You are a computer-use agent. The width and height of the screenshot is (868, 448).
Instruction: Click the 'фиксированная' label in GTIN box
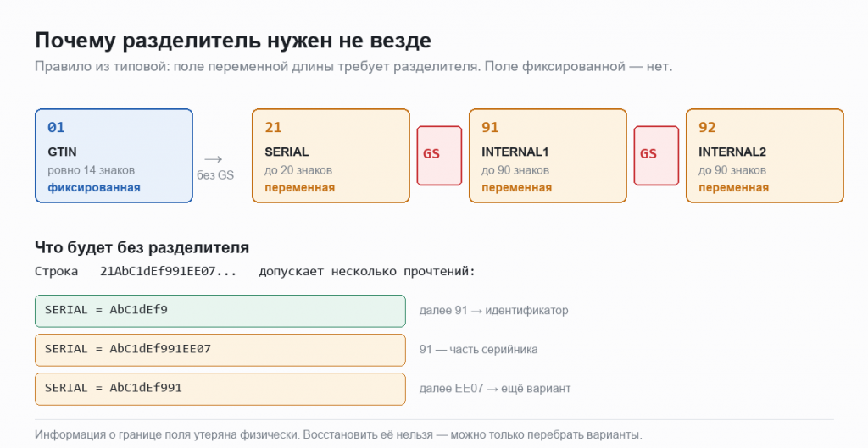94,187
